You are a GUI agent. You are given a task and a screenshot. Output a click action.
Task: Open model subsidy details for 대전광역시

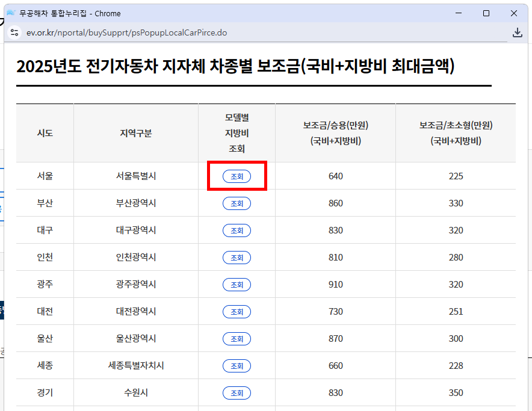(237, 311)
